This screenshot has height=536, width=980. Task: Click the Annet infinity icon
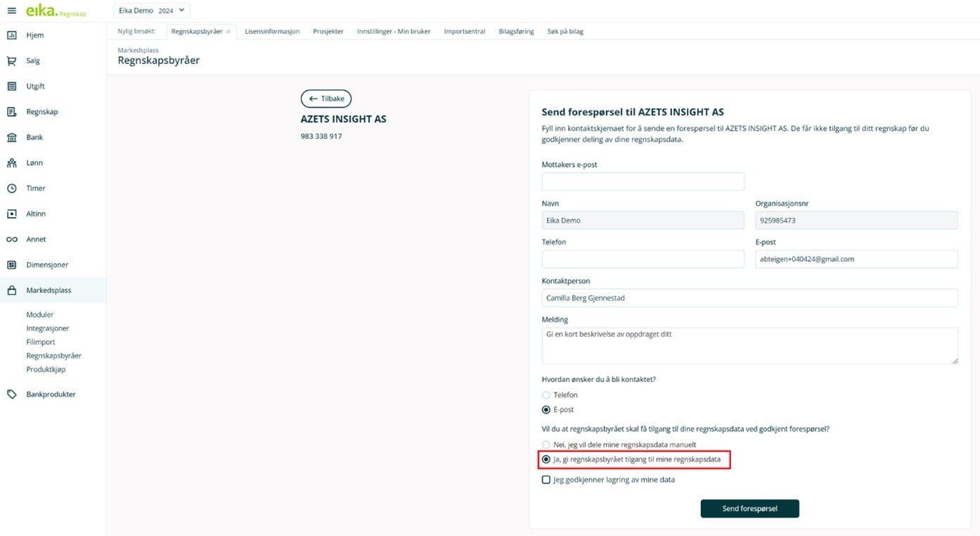point(12,240)
